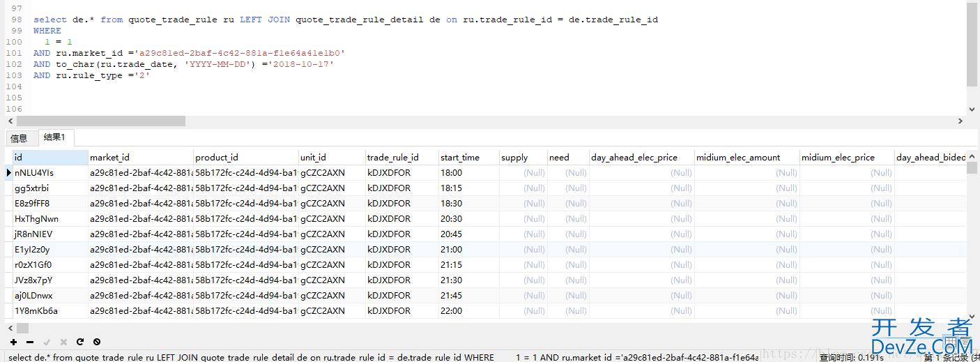Apply changes with the checkmark icon
The height and width of the screenshot is (362, 980).
pyautogui.click(x=47, y=342)
